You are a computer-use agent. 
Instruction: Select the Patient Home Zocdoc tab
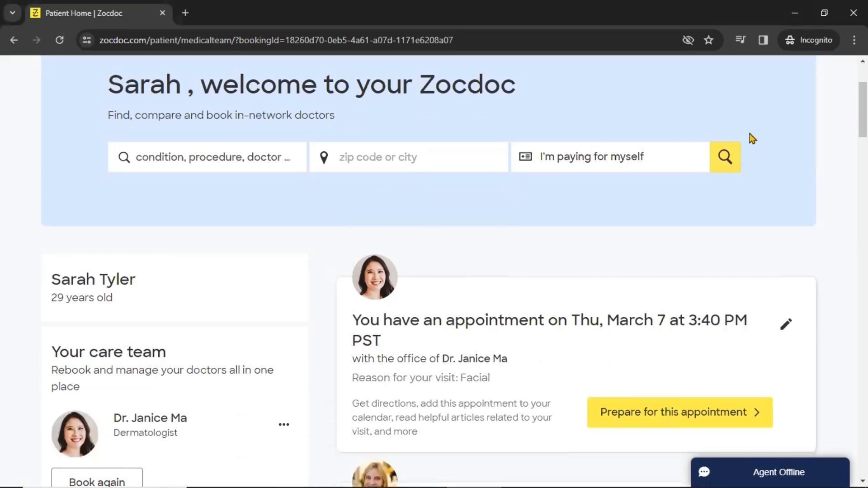[90, 13]
